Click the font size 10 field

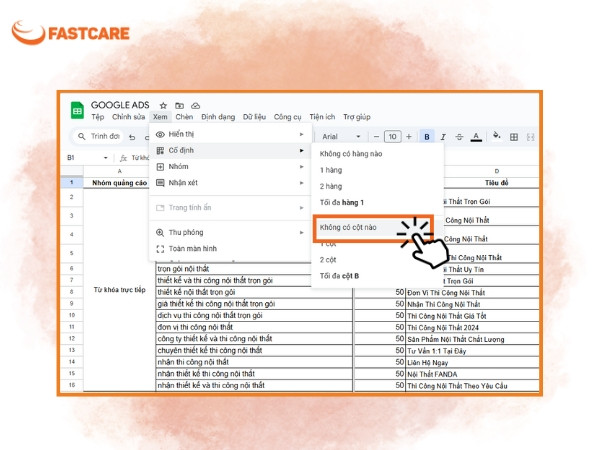[393, 137]
